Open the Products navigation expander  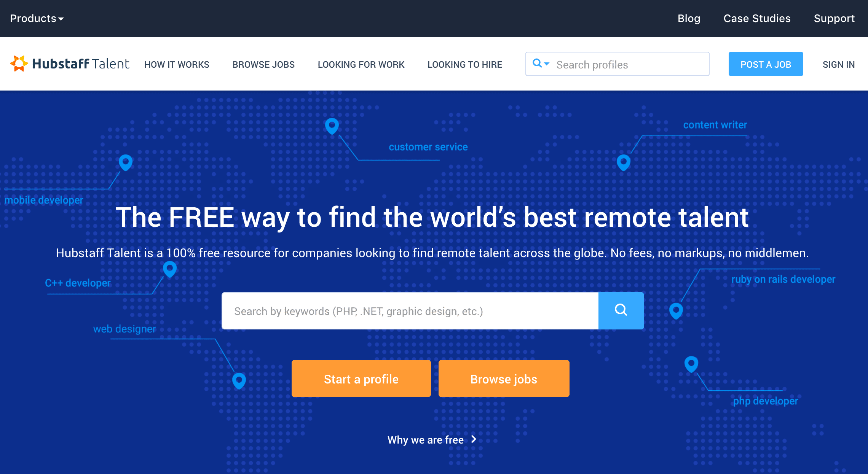tap(37, 18)
